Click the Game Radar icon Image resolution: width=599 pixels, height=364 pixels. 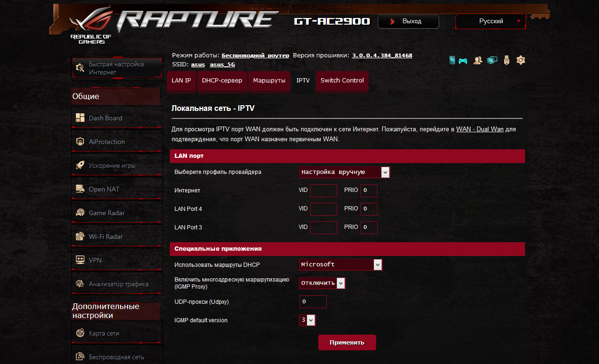80,213
